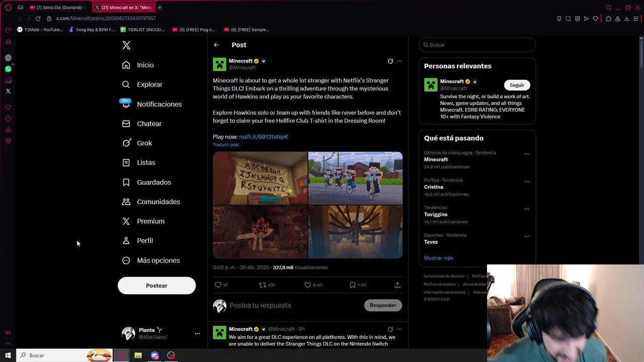Open Condiciones de Servicio footer link
Image resolution: width=644 pixels, height=362 pixels.
point(444,276)
